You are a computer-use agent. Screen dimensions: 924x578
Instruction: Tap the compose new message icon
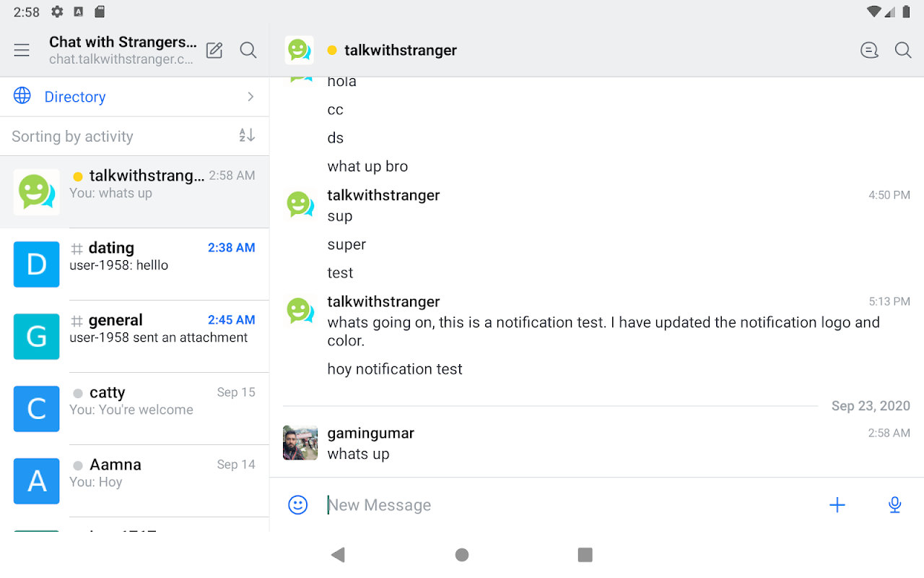click(x=214, y=50)
